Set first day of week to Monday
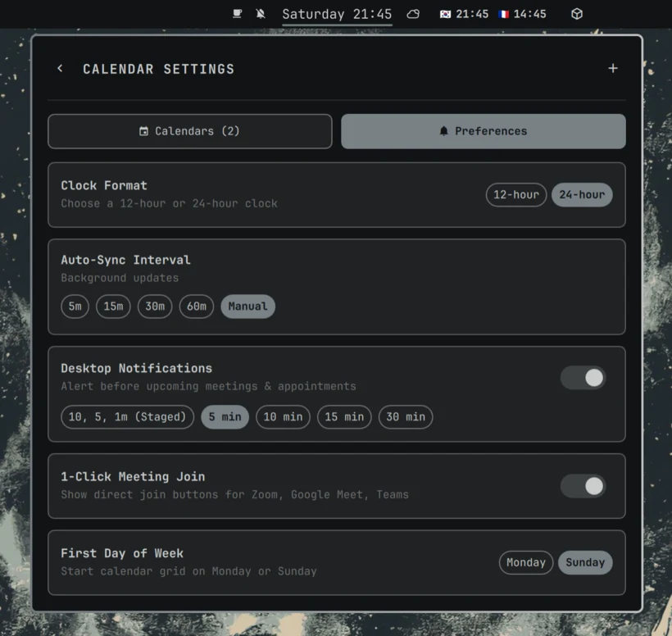 point(526,563)
